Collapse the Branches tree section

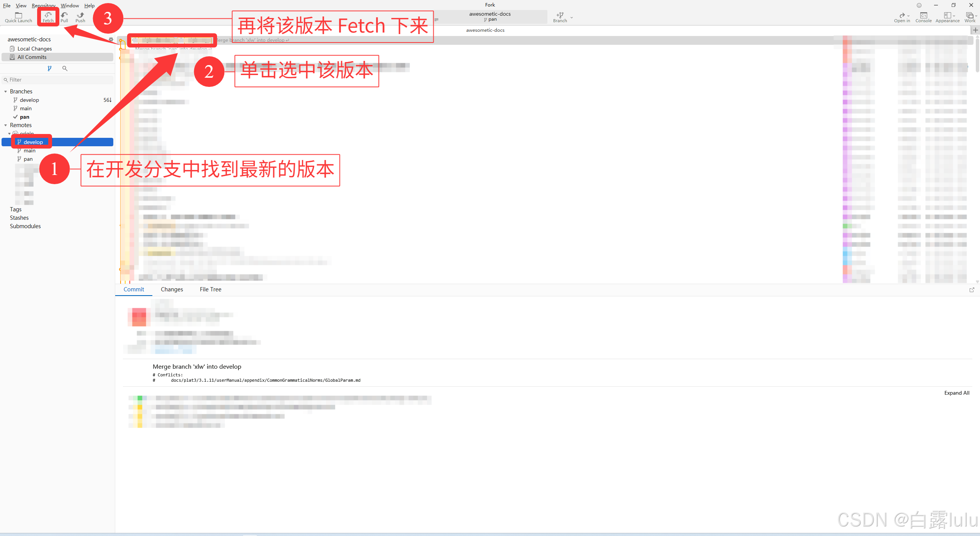[6, 92]
